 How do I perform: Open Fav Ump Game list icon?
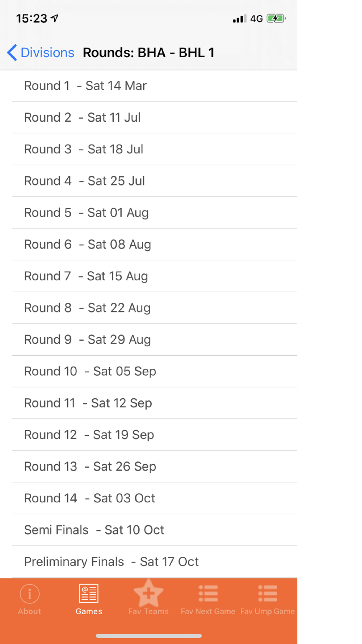(x=268, y=594)
